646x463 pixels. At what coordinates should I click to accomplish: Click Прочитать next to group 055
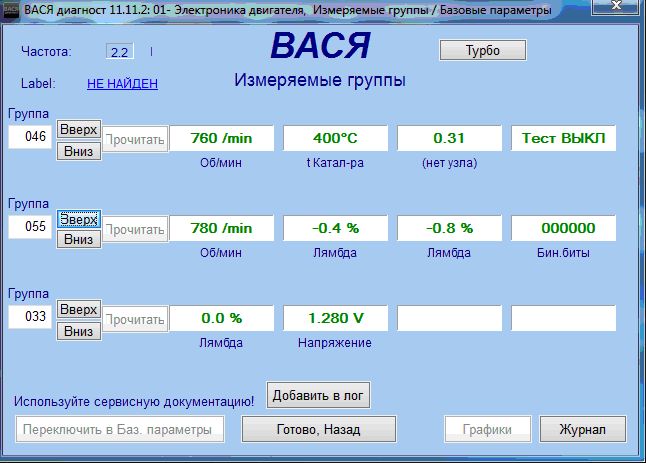[135, 229]
